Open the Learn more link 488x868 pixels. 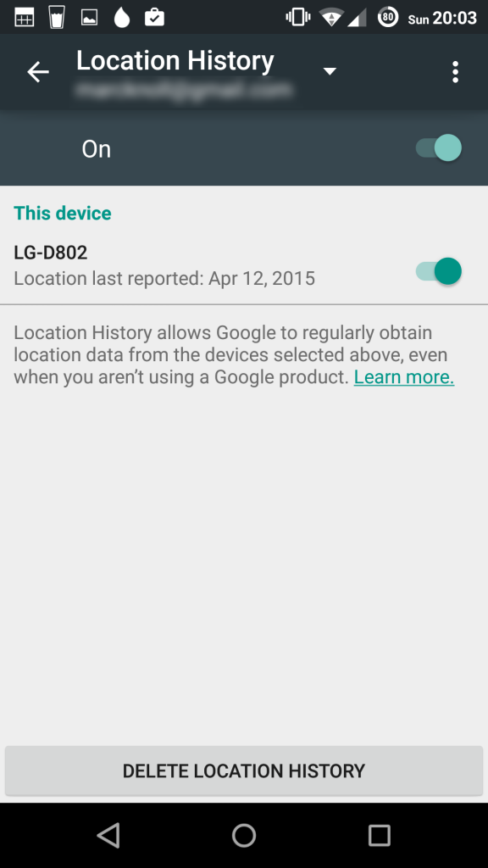[404, 377]
